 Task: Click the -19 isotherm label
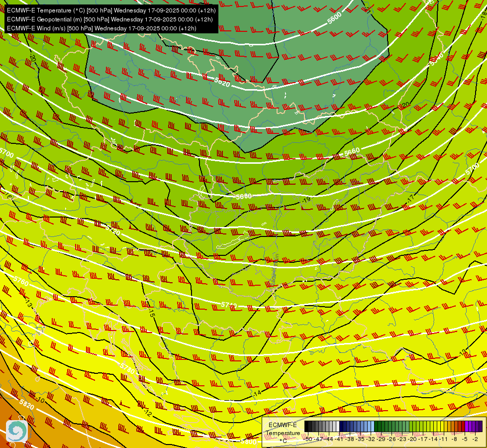pos(306,200)
